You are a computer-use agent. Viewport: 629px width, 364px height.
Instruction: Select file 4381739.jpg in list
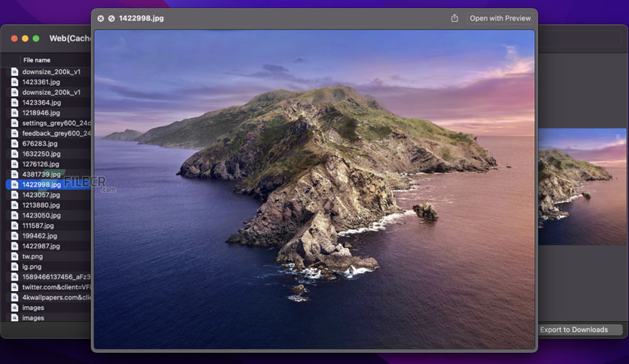[x=48, y=174]
